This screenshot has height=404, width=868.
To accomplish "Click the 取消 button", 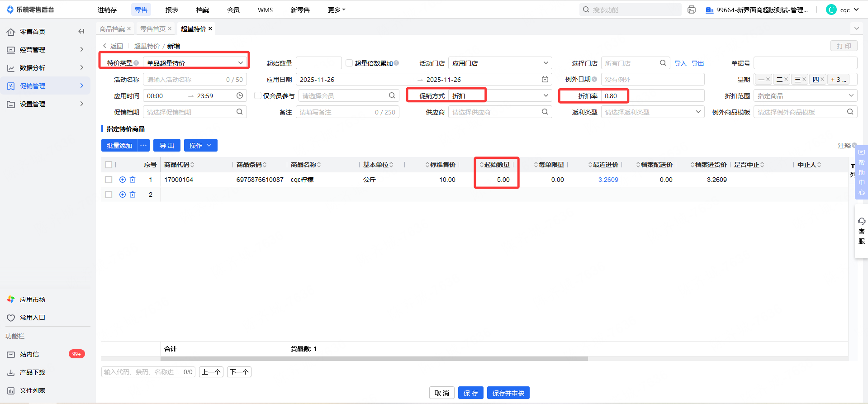I will (442, 393).
